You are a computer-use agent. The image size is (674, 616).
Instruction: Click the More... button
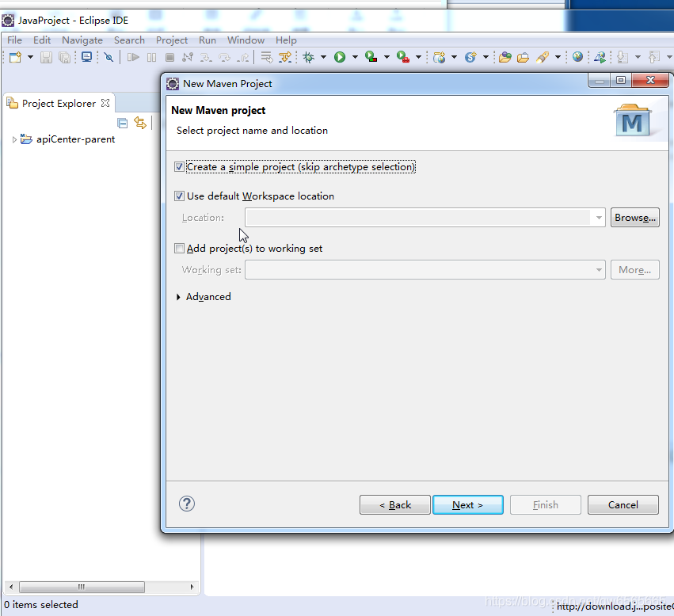[x=635, y=269]
